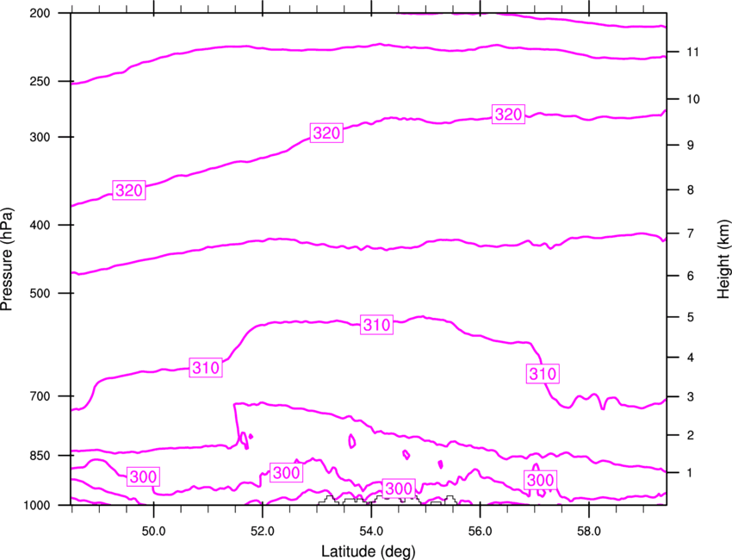Select the 200 pressure tick label

click(40, 13)
